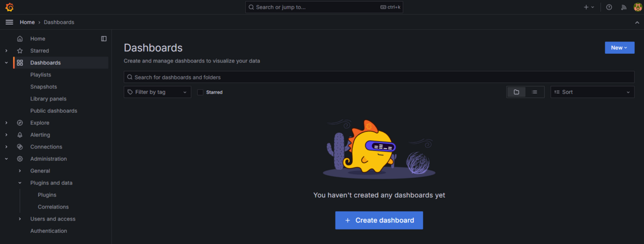This screenshot has height=244, width=644.
Task: Switch to list view icon
Action: coord(535,92)
